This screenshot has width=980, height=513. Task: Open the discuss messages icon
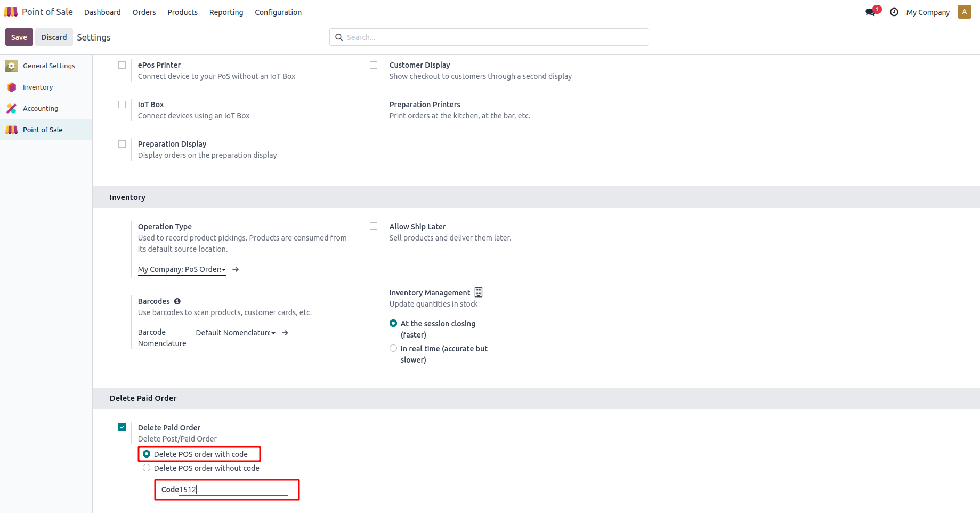(x=871, y=12)
